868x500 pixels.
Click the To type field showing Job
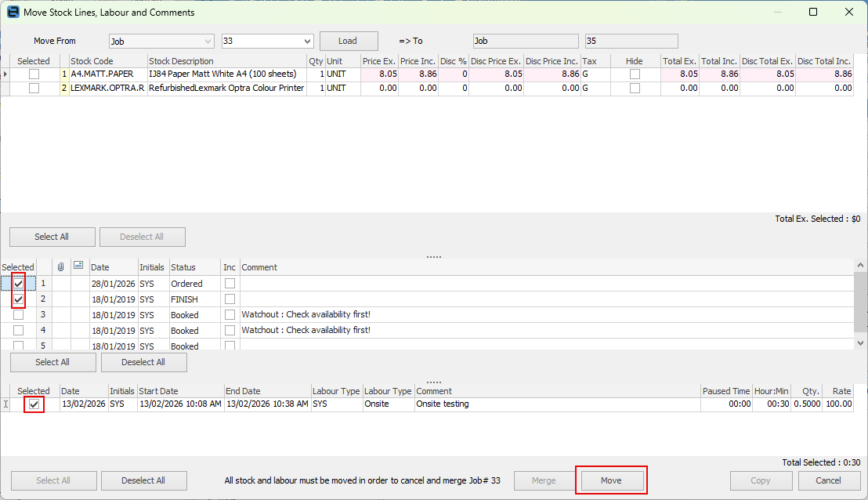point(526,41)
